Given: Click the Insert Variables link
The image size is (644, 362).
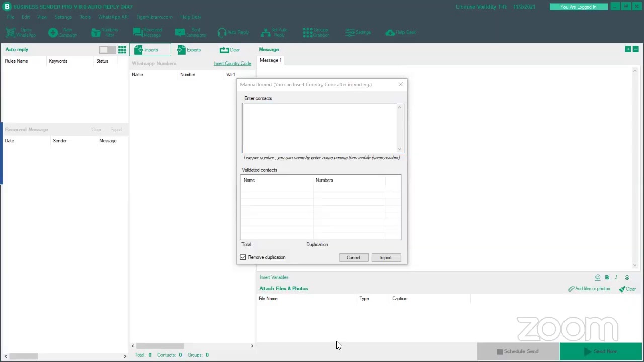Looking at the screenshot, I should [x=274, y=277].
